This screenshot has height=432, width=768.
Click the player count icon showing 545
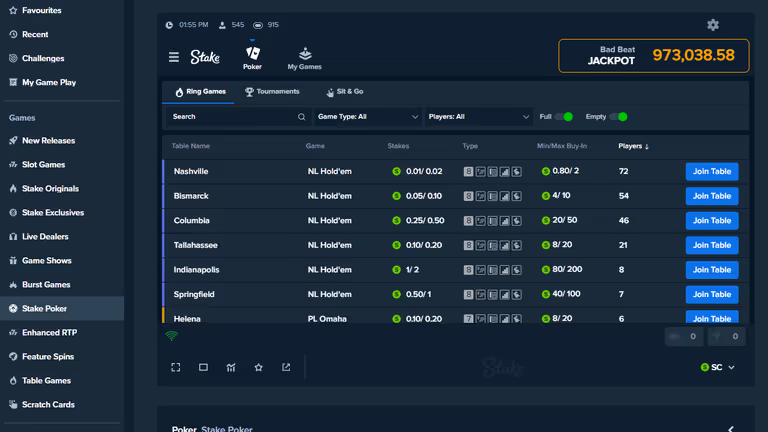[222, 25]
